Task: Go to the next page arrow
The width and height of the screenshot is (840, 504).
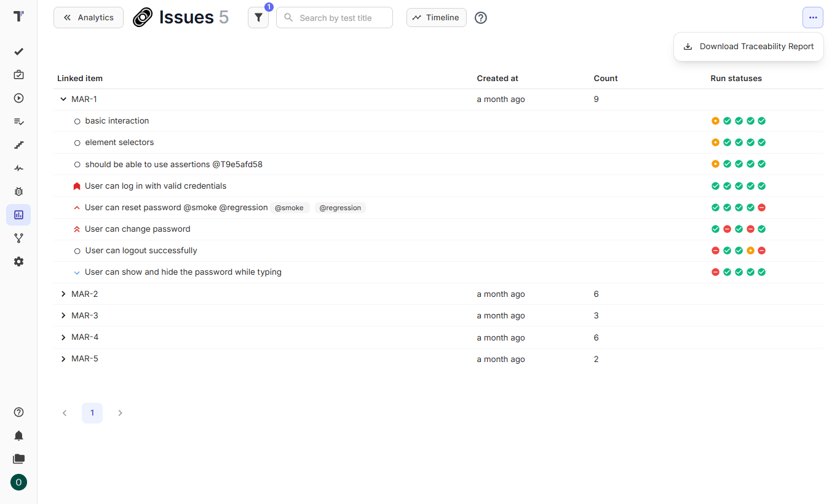Action: (x=120, y=413)
